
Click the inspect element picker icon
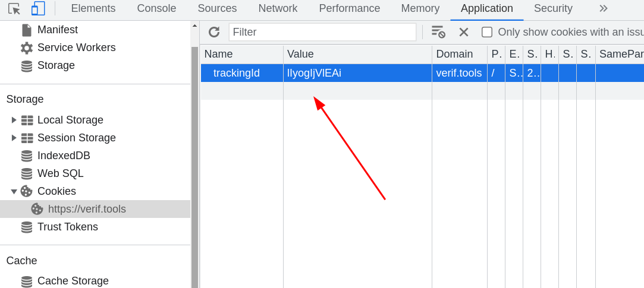[x=14, y=8]
